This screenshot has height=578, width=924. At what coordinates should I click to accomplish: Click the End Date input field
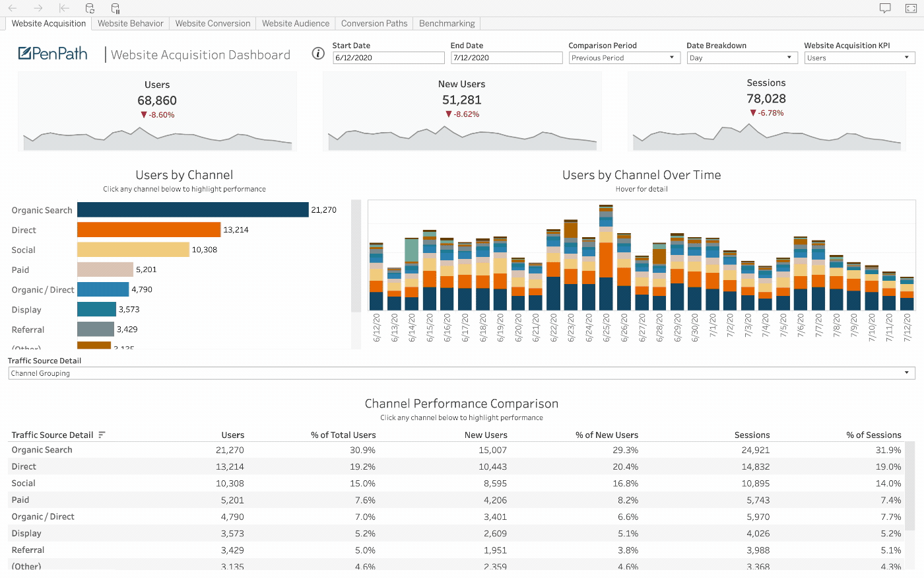point(506,58)
